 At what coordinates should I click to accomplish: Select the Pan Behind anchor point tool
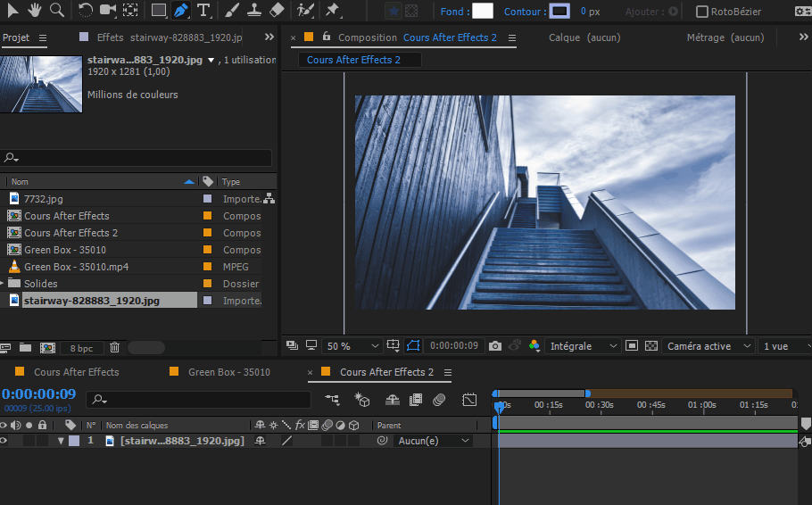(x=130, y=10)
